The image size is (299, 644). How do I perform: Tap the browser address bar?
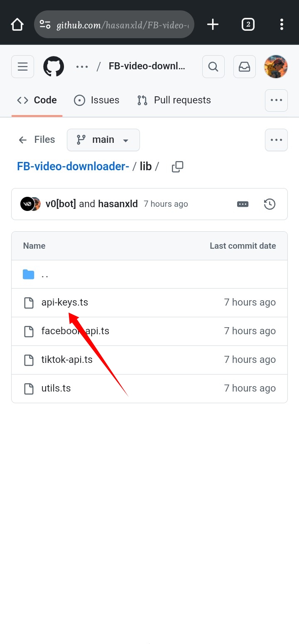(120, 25)
